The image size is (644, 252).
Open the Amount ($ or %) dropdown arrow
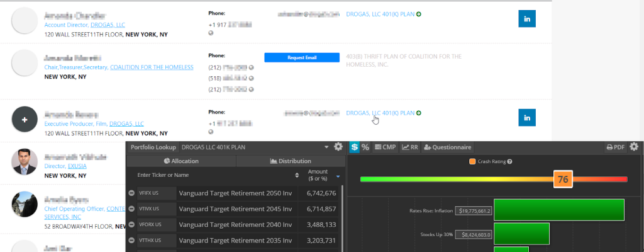(x=338, y=176)
